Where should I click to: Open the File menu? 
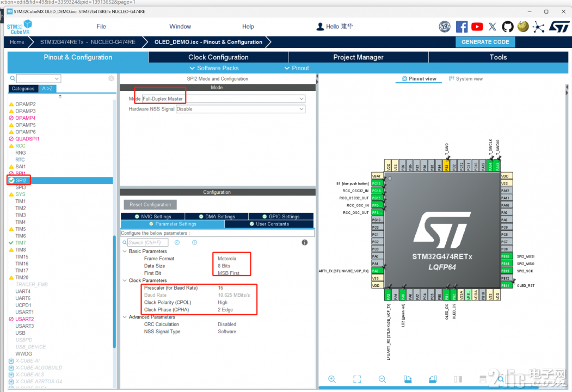(101, 26)
